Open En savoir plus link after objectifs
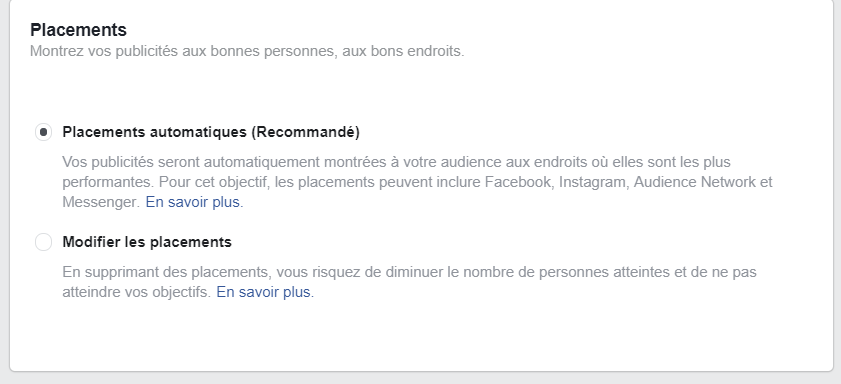Image resolution: width=841 pixels, height=384 pixels. [x=265, y=292]
